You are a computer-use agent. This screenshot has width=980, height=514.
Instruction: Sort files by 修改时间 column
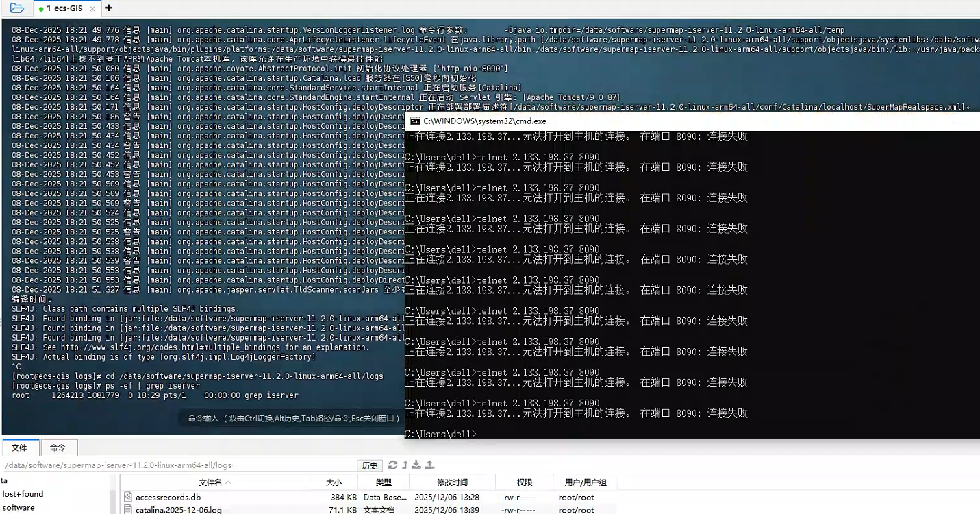(452, 482)
